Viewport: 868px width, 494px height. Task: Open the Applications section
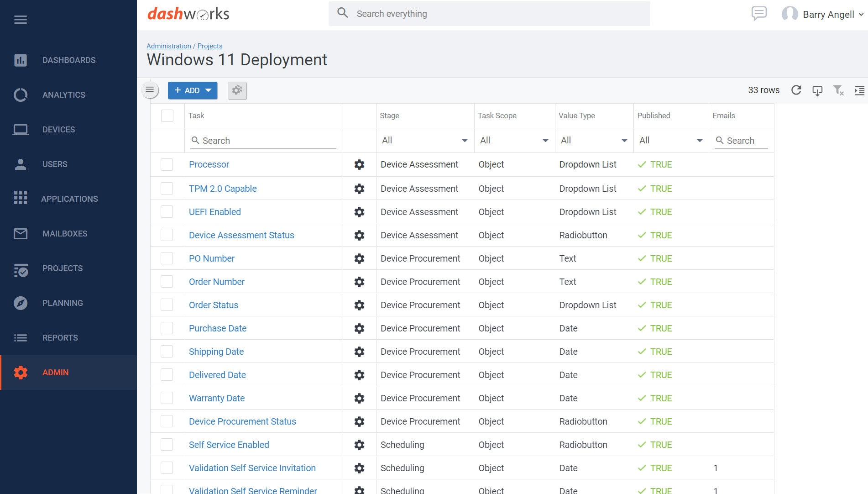[x=68, y=199]
